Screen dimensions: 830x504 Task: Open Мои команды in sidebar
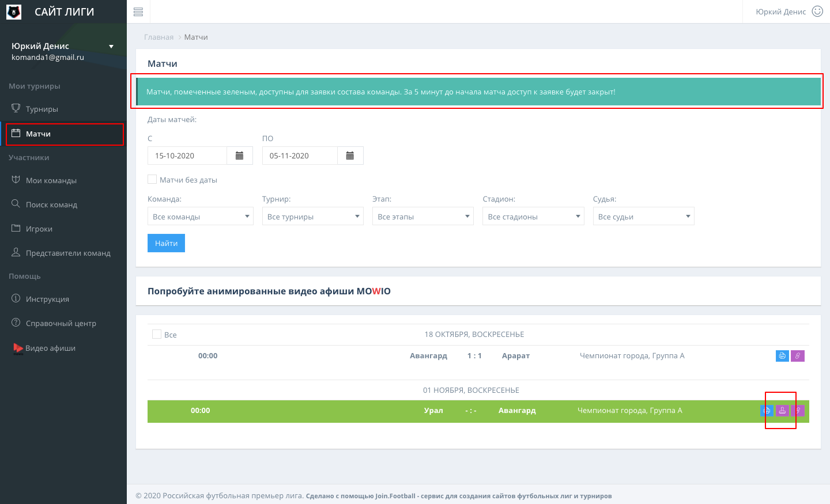tap(63, 180)
